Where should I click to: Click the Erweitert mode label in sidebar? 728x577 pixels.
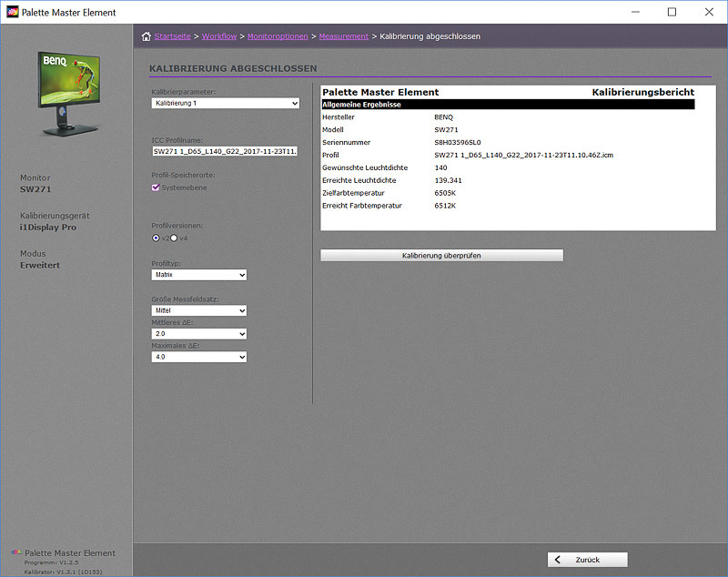[40, 266]
